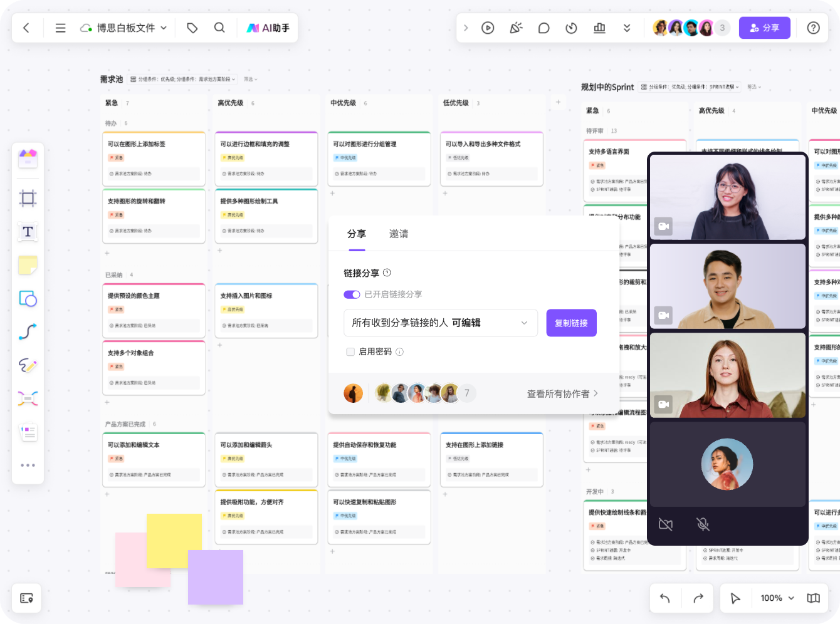Click the celebration confetti icon

[x=516, y=28]
